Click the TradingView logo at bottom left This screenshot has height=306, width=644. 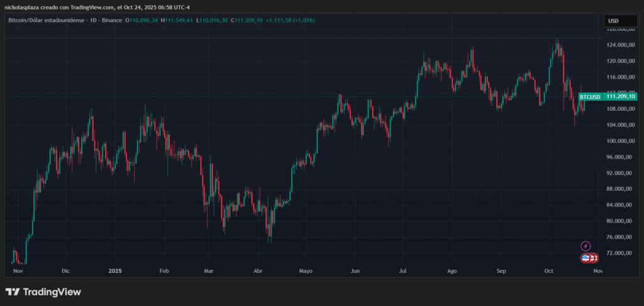(43, 292)
